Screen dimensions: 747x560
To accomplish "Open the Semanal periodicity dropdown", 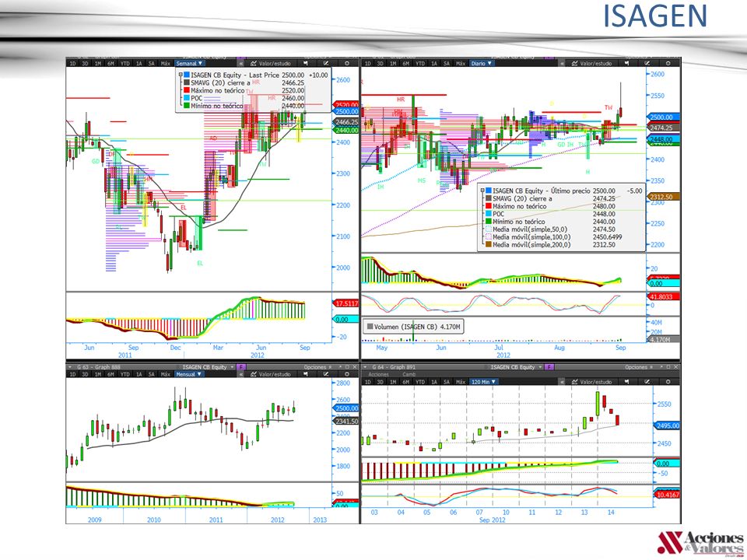I will click(189, 63).
